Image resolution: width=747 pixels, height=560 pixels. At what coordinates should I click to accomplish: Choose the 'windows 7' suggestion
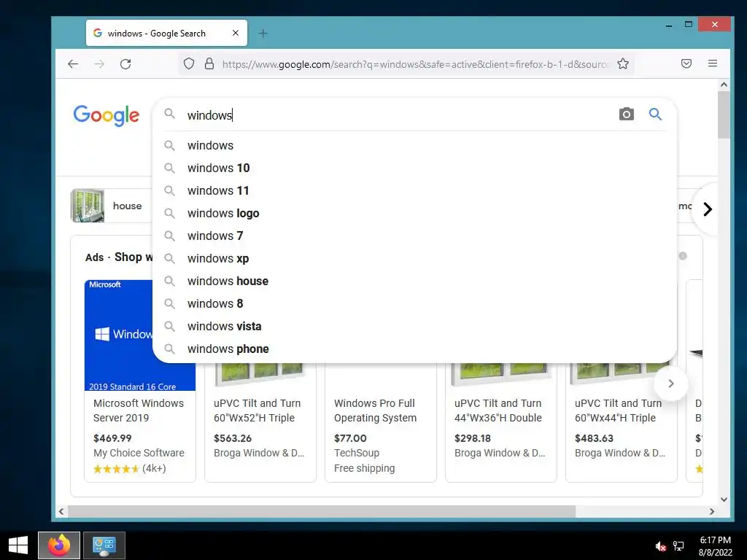tap(414, 236)
